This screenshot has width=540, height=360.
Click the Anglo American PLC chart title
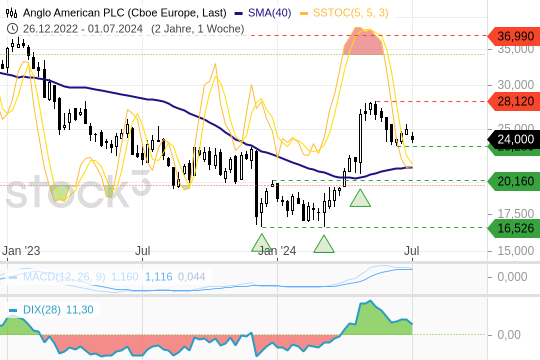(x=125, y=13)
